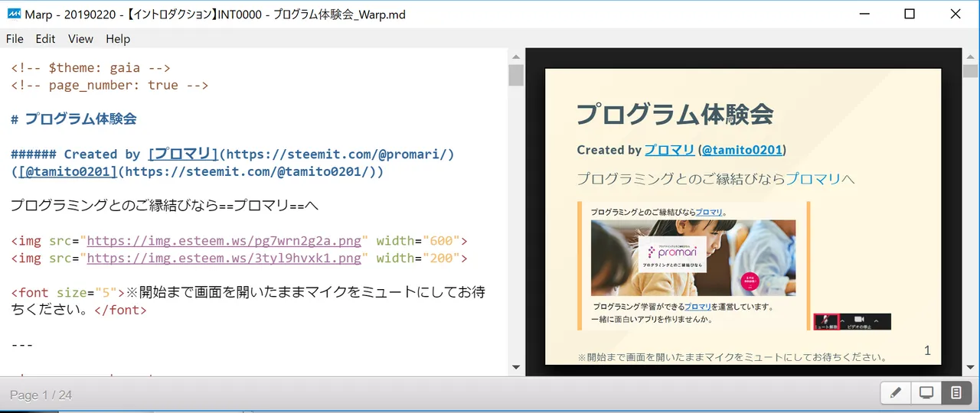Click the '---' slide separator in editor
980x413 pixels.
point(22,344)
